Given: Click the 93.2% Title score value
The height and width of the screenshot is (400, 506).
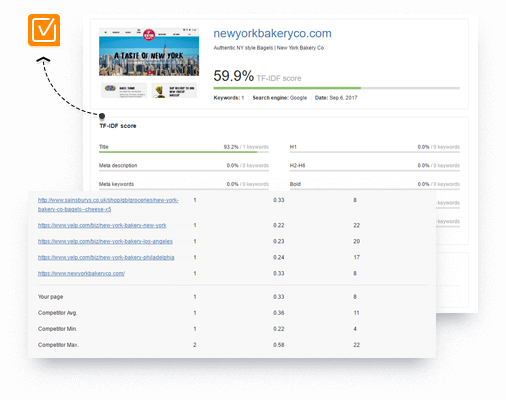Looking at the screenshot, I should coord(231,147).
